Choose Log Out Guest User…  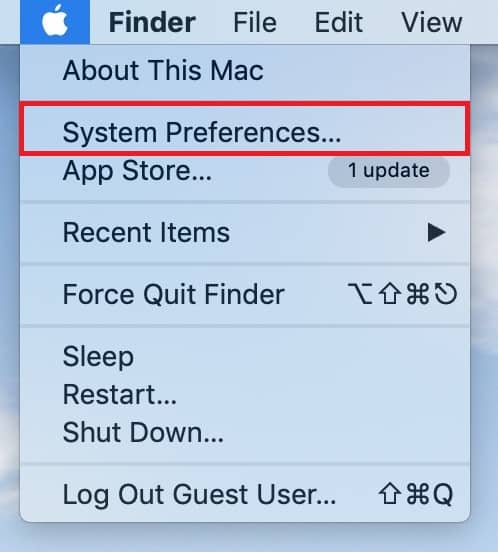(x=245, y=494)
